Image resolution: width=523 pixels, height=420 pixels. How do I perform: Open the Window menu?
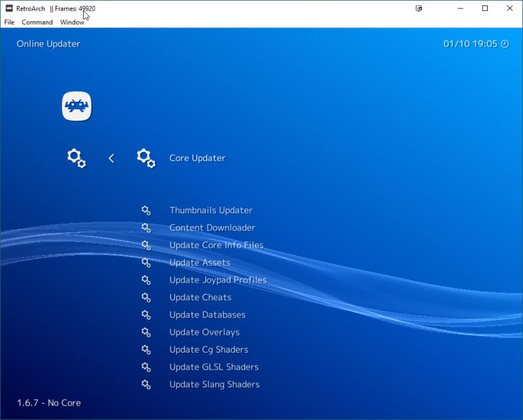pyautogui.click(x=72, y=22)
